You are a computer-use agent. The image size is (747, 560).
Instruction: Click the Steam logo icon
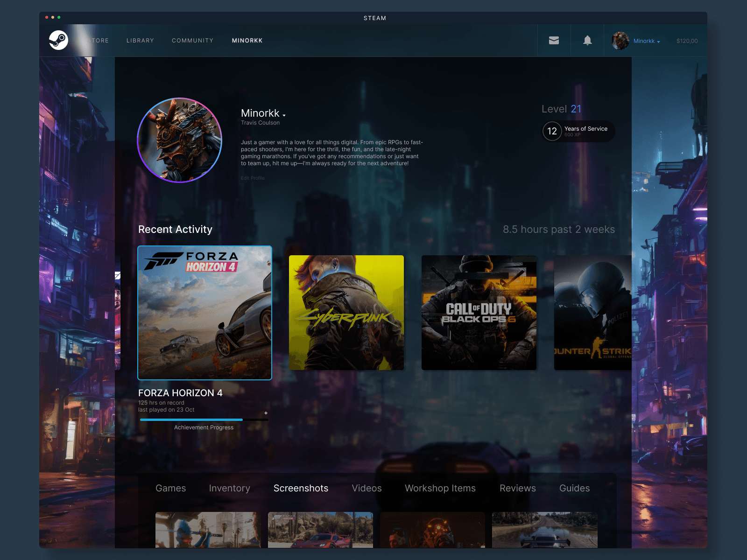59,40
